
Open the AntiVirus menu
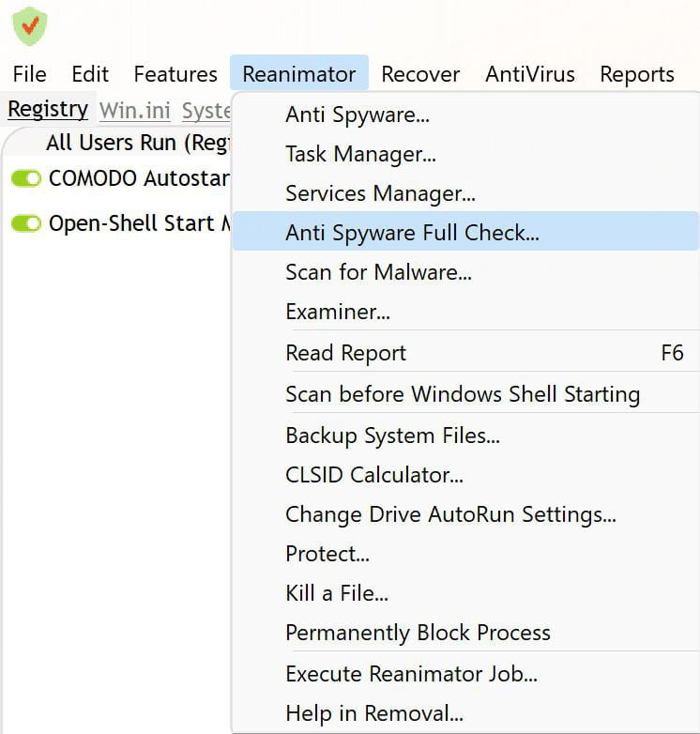coord(529,74)
